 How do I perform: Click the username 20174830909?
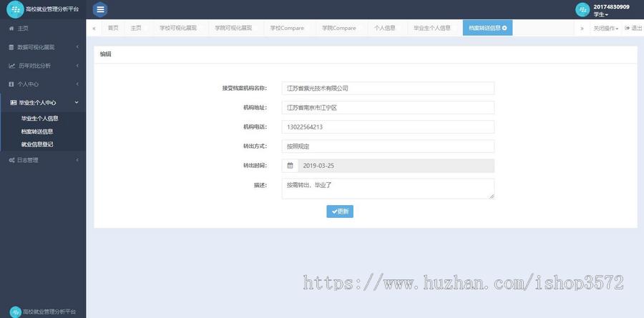611,7
